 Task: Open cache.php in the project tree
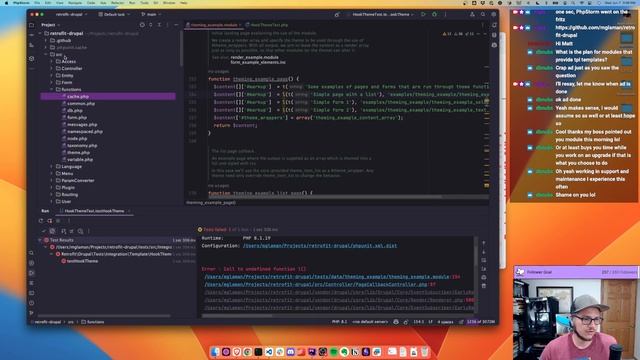tap(78, 97)
